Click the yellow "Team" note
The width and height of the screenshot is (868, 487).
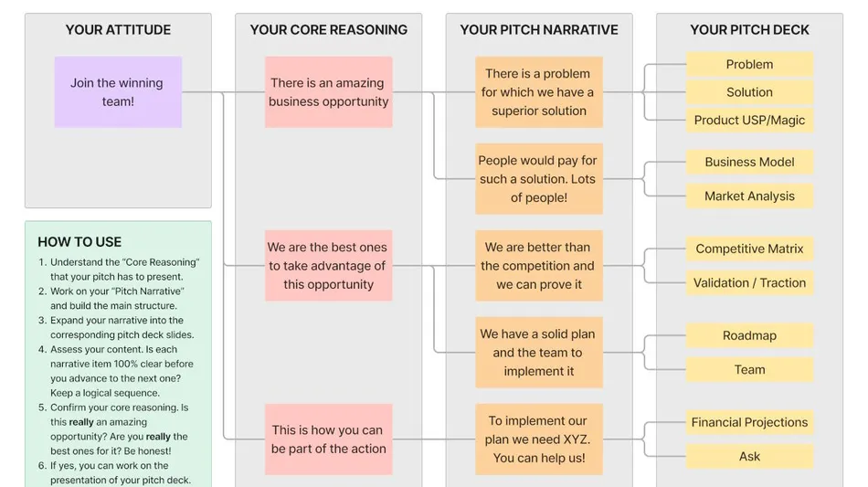tap(749, 370)
